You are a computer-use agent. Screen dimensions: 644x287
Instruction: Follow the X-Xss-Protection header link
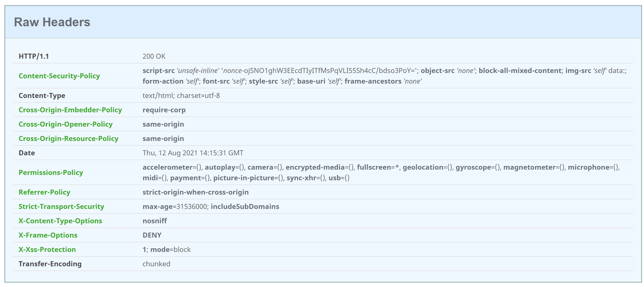click(x=47, y=250)
